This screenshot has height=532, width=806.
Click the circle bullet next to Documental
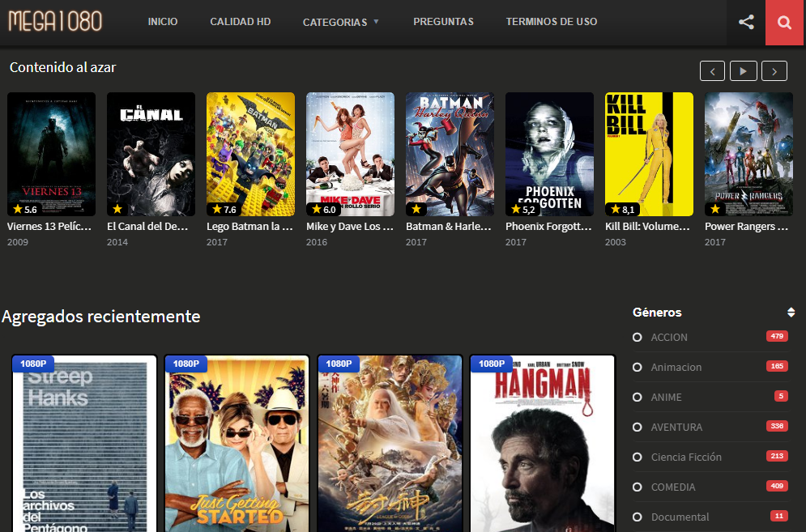point(638,517)
